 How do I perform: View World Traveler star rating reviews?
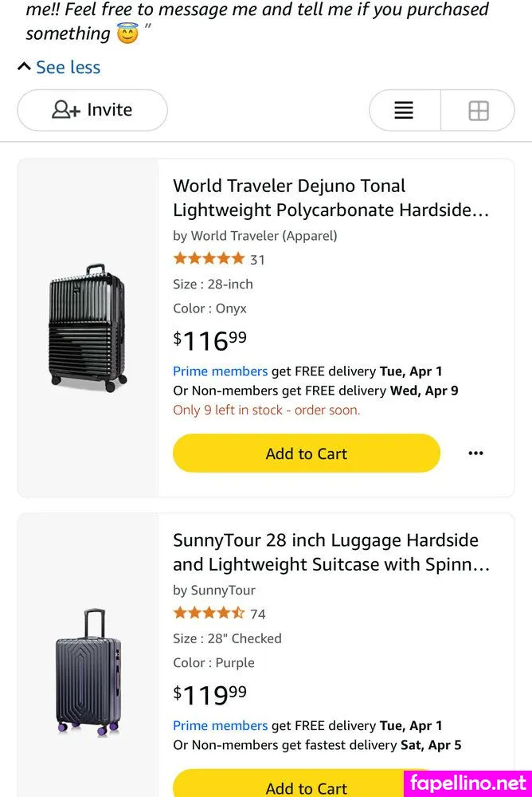209,259
